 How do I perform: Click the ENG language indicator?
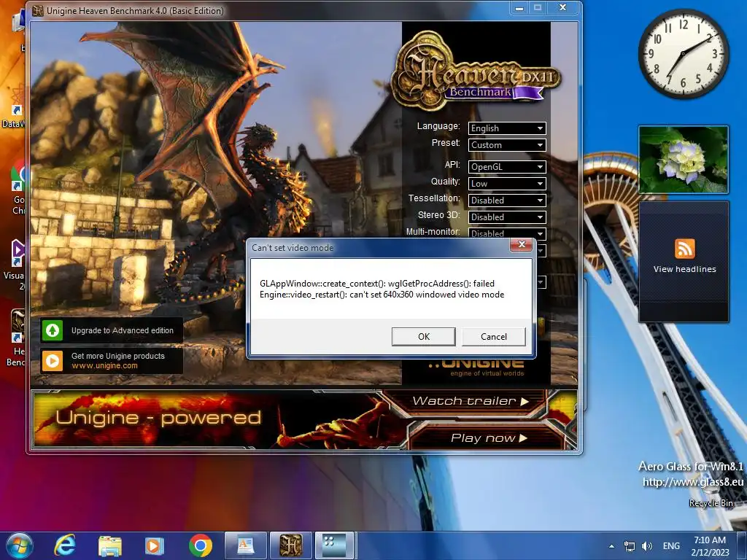click(x=671, y=546)
